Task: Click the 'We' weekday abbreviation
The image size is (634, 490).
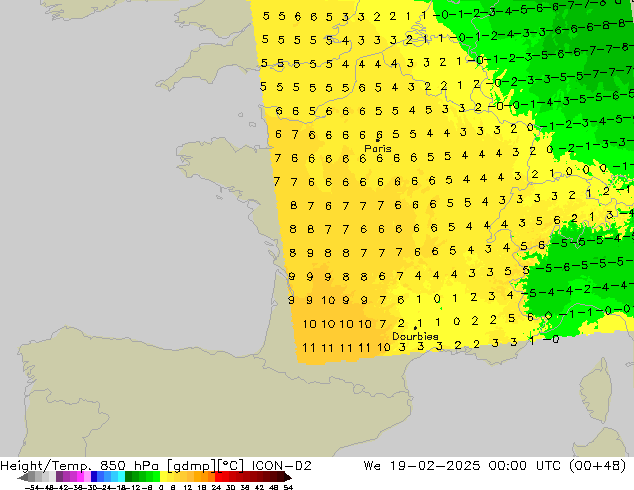Action: click(x=372, y=466)
